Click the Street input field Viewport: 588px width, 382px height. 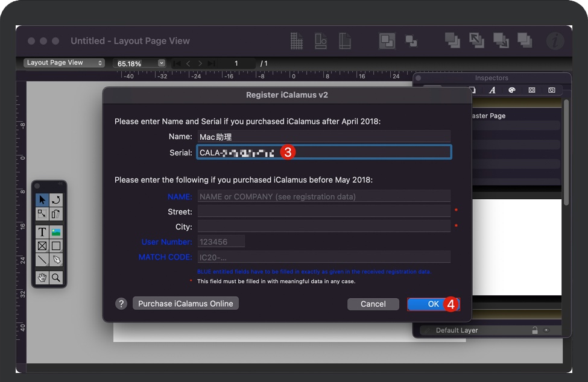pos(324,211)
